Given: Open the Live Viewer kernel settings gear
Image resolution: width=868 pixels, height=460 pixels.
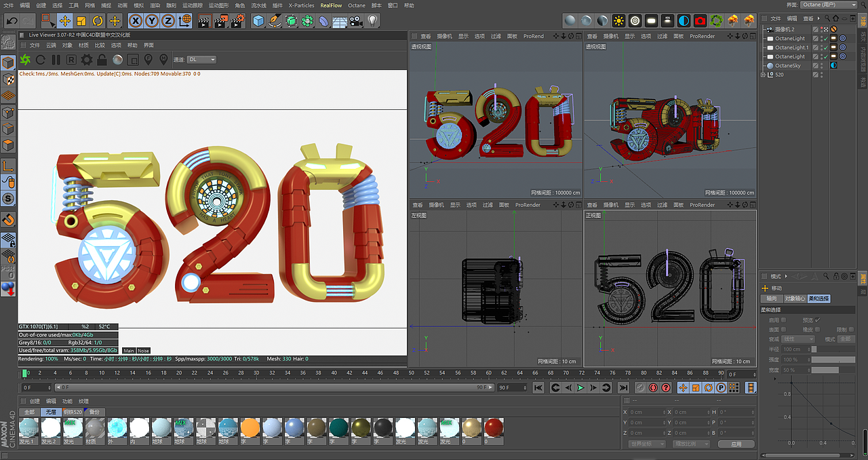Looking at the screenshot, I should pyautogui.click(x=87, y=60).
